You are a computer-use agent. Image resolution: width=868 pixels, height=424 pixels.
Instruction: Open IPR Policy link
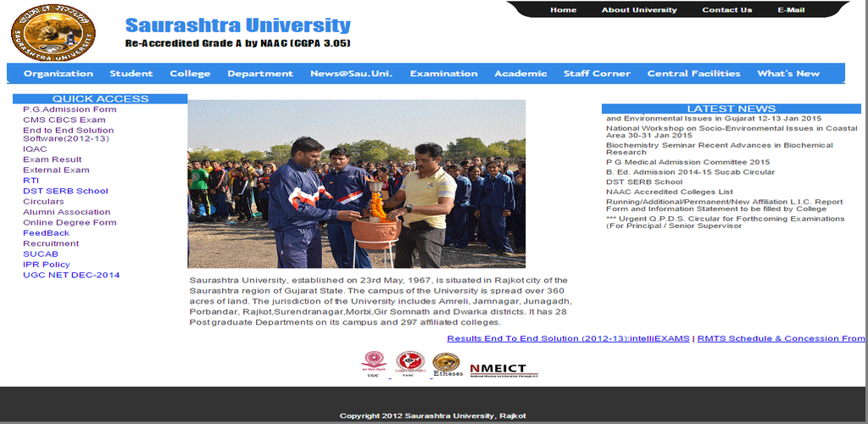pyautogui.click(x=47, y=265)
